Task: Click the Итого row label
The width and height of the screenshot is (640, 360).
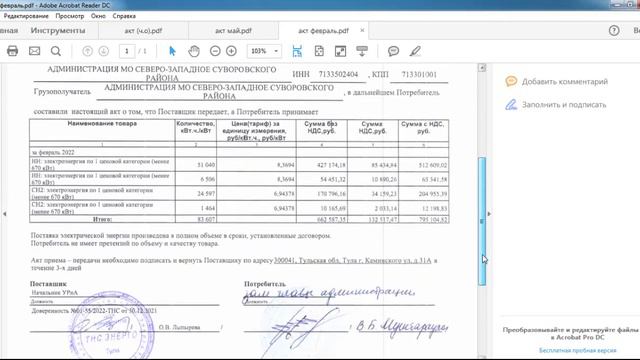Action: pyautogui.click(x=102, y=219)
